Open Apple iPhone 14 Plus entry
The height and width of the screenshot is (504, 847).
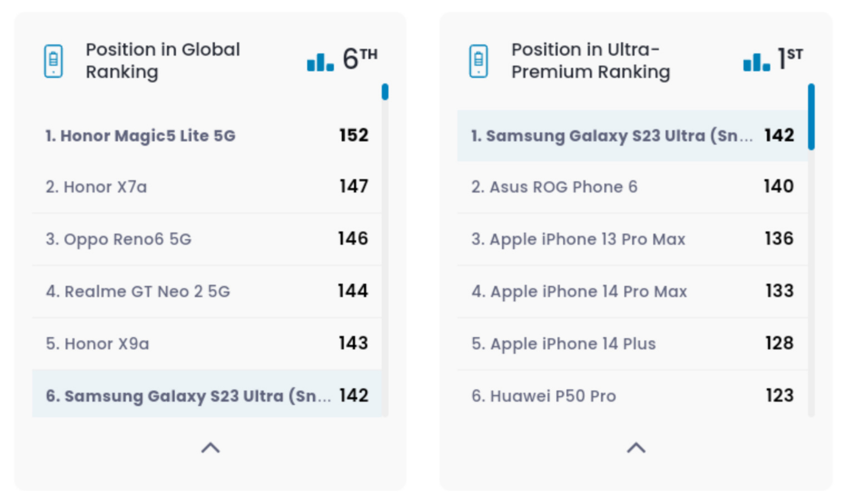pos(564,344)
